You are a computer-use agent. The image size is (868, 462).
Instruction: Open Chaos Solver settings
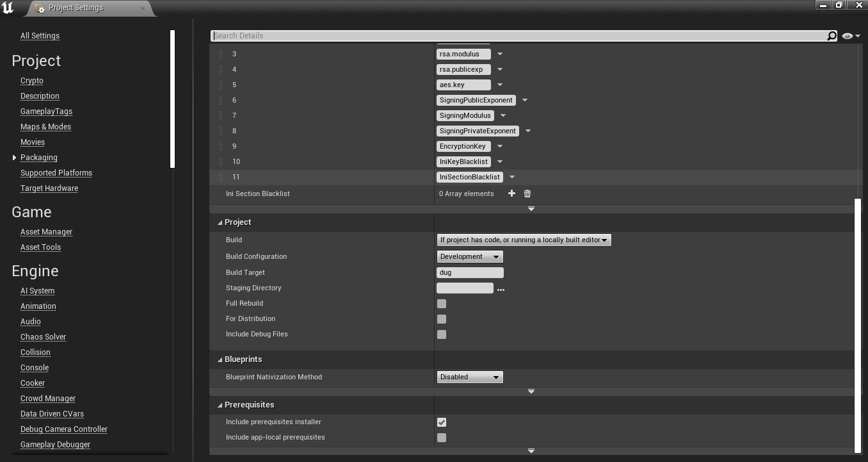coord(43,337)
